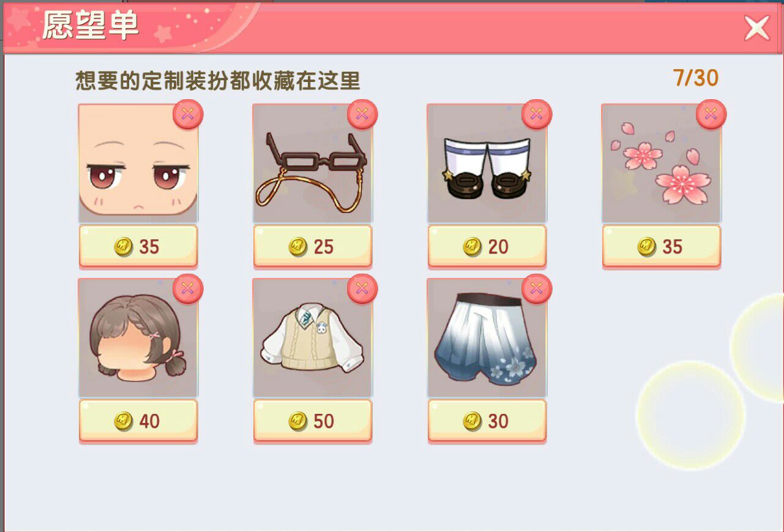
Task: Select the beige sweater vest thumbnail
Action: pos(313,337)
